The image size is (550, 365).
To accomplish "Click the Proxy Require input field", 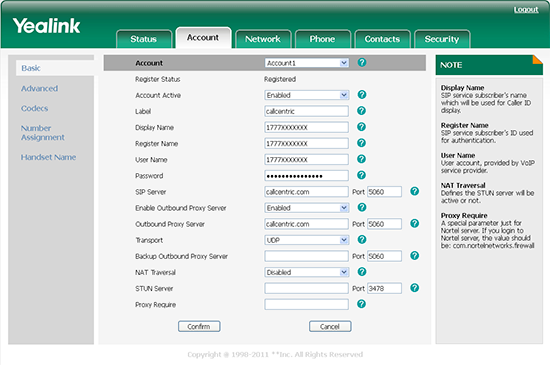I will coord(306,305).
